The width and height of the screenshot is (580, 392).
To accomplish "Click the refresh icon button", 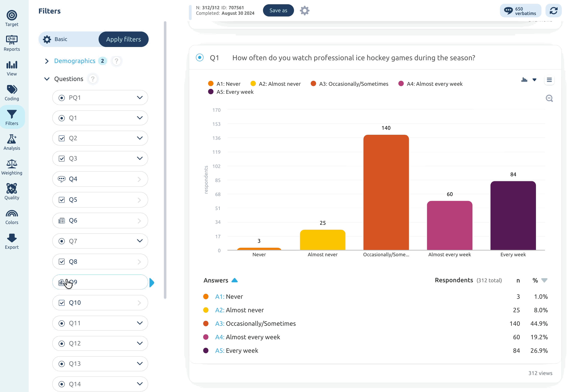I will point(553,11).
